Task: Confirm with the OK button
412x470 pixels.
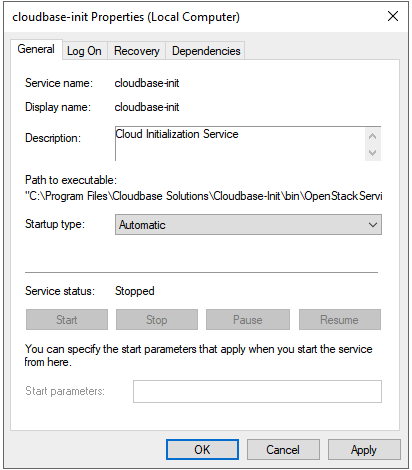Action: click(202, 450)
